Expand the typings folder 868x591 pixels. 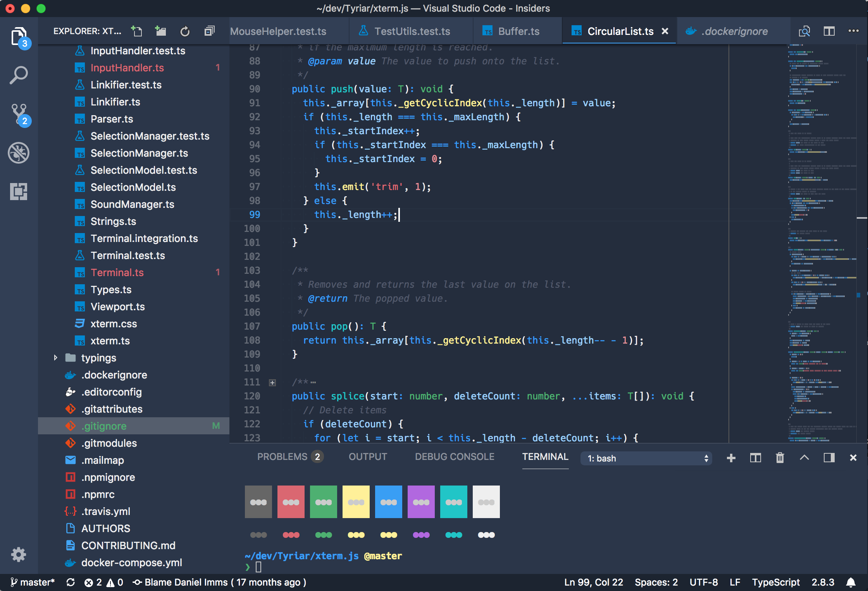[56, 358]
